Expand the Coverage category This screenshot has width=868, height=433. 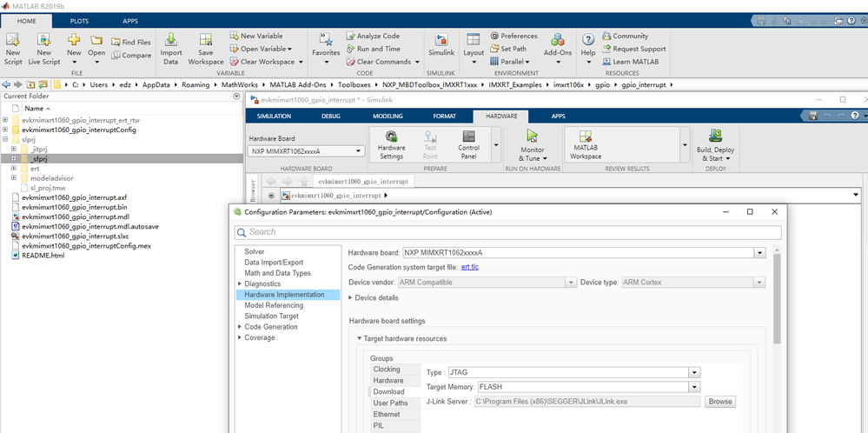point(239,337)
